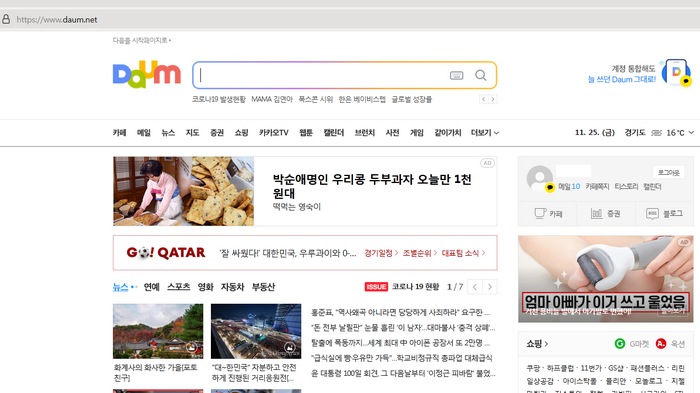
Task: Click the user profile avatar
Action: [540, 178]
